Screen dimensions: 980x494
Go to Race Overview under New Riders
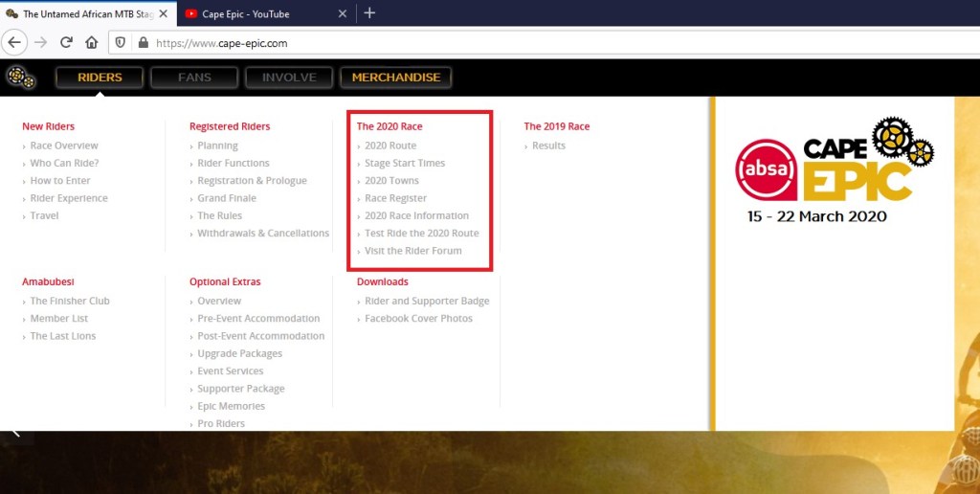[64, 146]
